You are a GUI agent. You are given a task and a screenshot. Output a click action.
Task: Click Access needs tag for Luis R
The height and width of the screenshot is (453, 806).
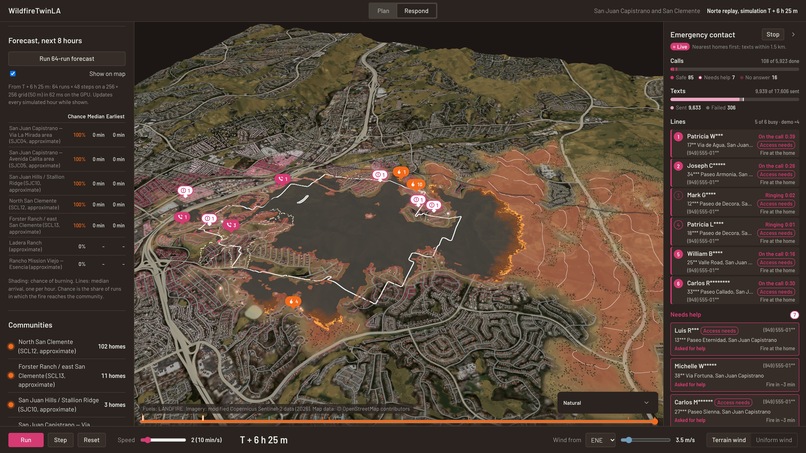[x=719, y=331]
